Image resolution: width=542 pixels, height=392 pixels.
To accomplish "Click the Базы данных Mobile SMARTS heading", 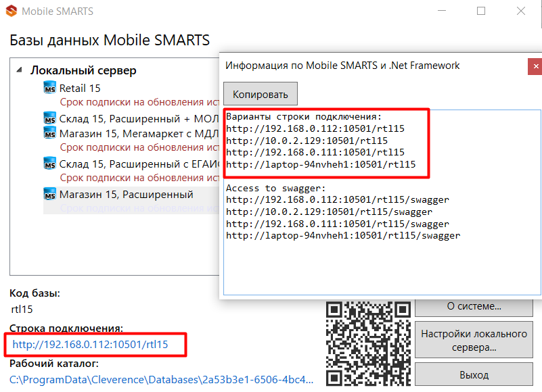I will (110, 40).
